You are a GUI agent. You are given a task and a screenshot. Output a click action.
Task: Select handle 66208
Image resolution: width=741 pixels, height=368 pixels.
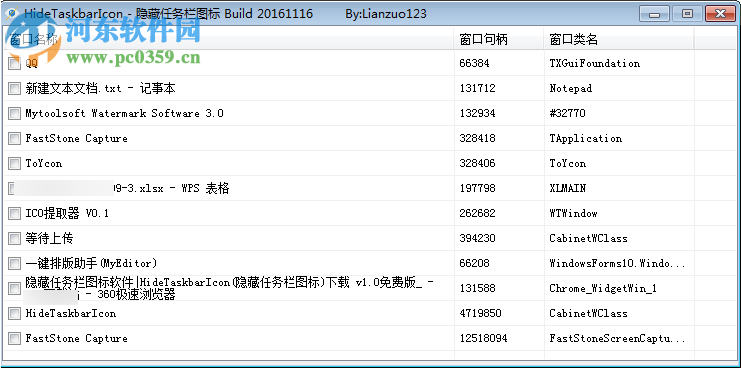tap(474, 264)
